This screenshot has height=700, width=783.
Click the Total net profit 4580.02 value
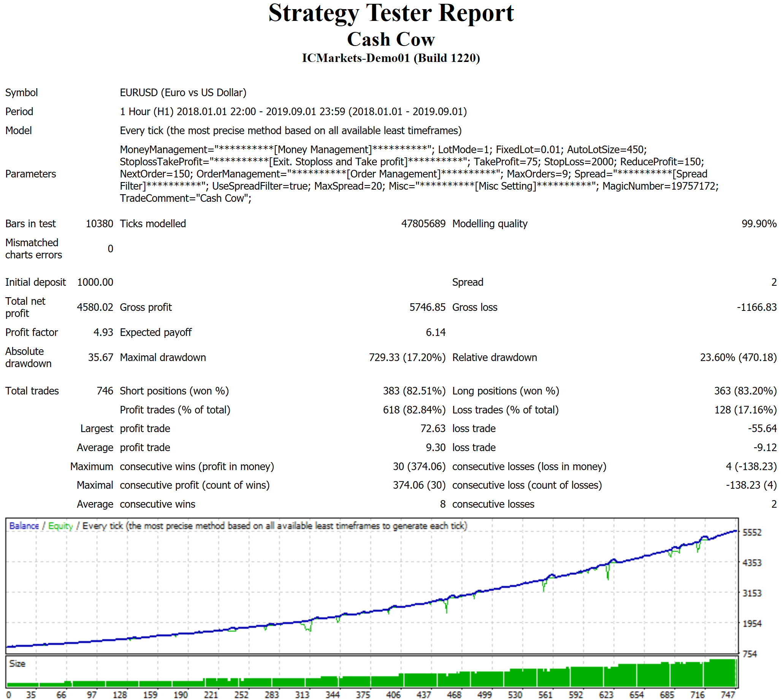[95, 307]
